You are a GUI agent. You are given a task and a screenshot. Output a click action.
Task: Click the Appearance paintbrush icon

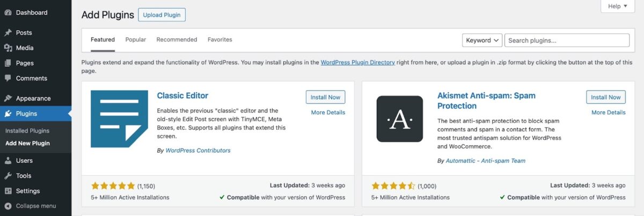coord(8,99)
